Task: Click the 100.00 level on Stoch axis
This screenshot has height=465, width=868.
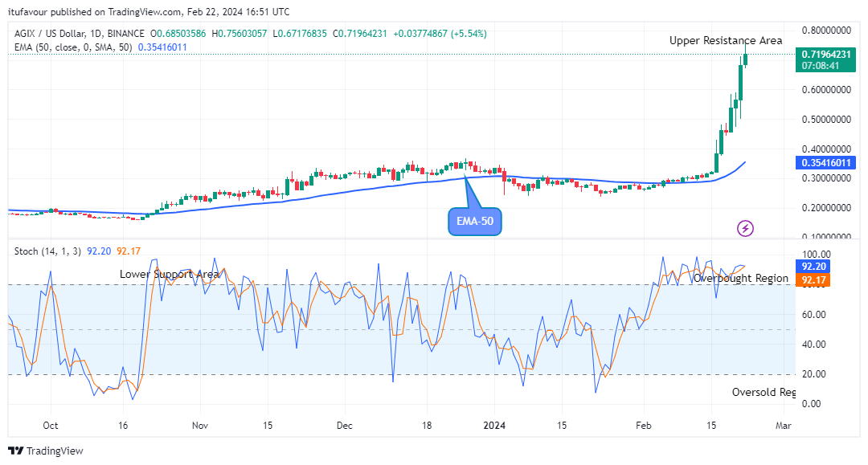Action: 814,254
